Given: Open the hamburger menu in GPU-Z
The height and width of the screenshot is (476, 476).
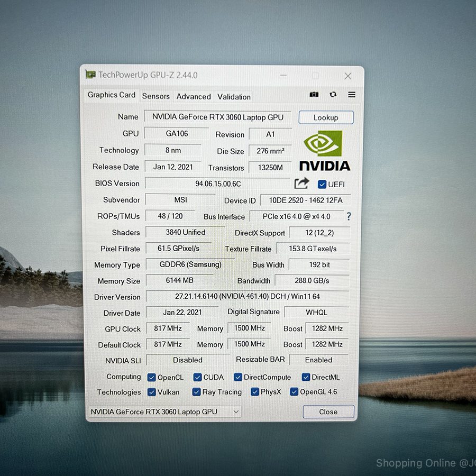Looking at the screenshot, I should tap(352, 95).
